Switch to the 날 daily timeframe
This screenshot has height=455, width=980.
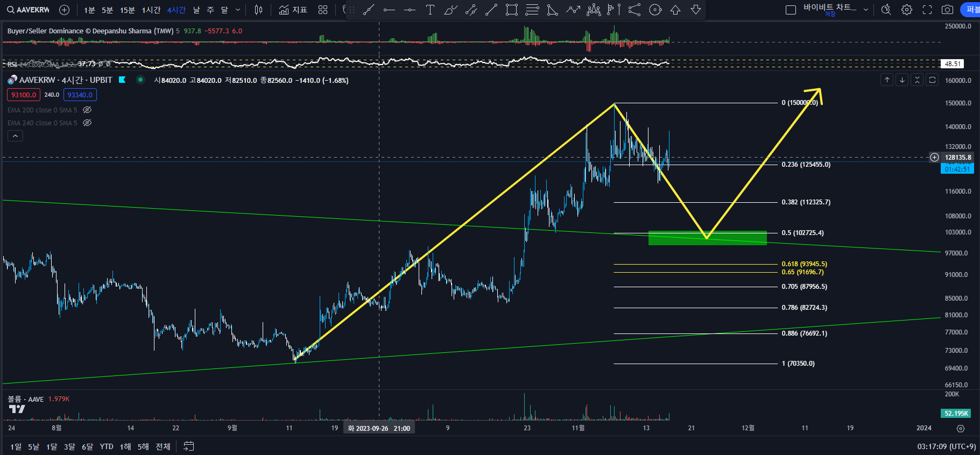pos(196,10)
